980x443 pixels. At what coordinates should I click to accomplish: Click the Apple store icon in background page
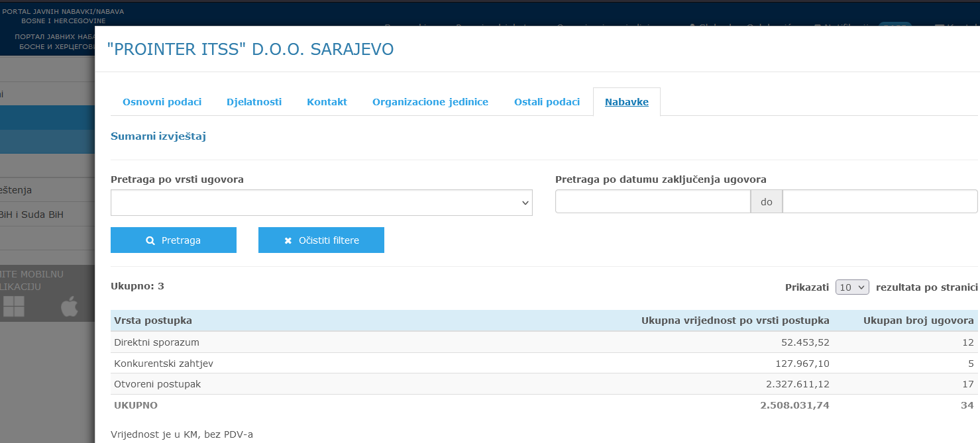(x=70, y=306)
